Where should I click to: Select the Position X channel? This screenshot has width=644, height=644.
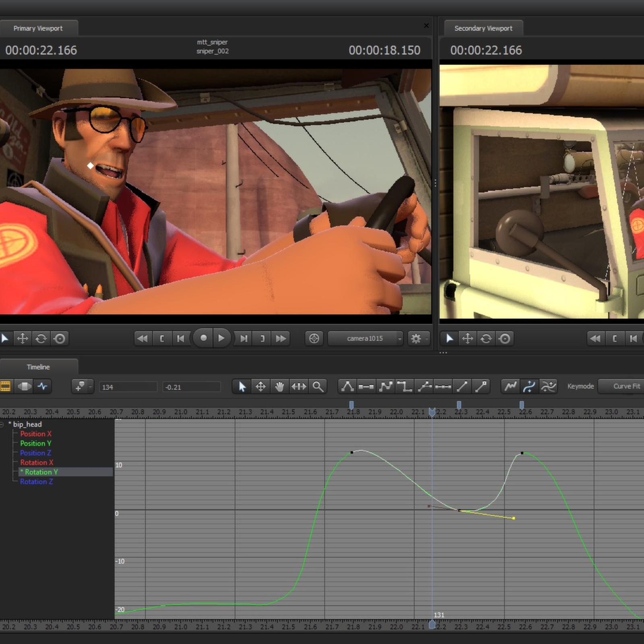click(x=36, y=434)
